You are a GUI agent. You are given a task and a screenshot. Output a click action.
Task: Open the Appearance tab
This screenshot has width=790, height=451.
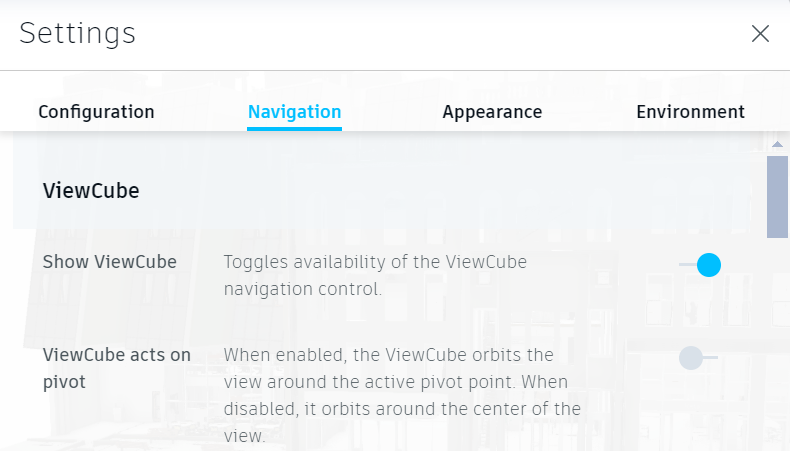click(492, 112)
